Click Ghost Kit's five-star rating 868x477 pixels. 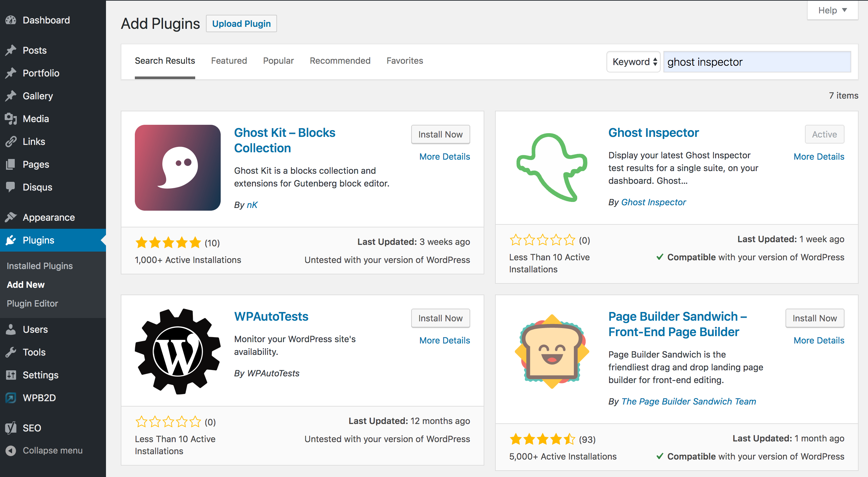click(x=168, y=243)
